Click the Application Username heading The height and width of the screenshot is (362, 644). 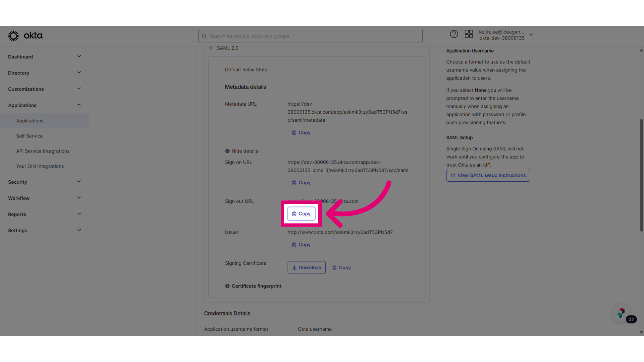tap(470, 51)
